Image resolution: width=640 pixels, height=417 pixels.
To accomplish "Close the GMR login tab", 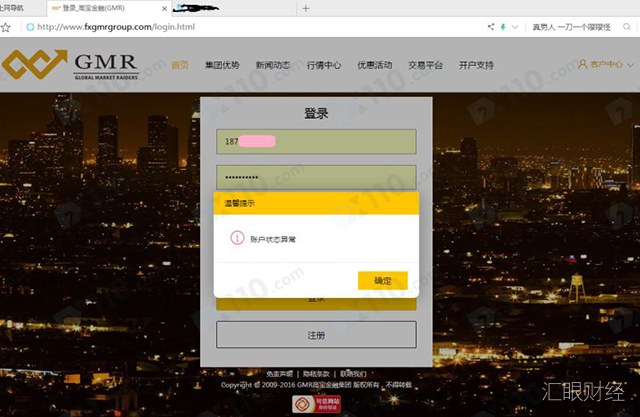I will pyautogui.click(x=164, y=8).
